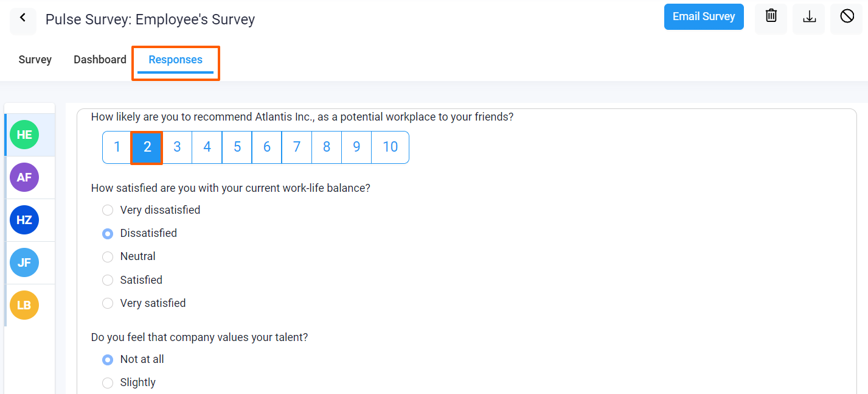Download survey responses via the download icon
868x394 pixels.
pyautogui.click(x=808, y=16)
